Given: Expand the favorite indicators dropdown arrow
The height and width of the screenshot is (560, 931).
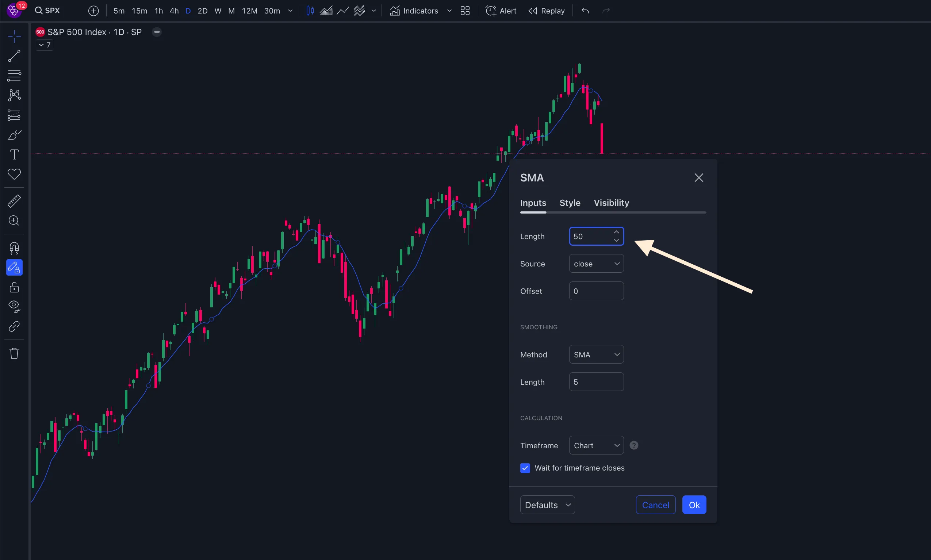Looking at the screenshot, I should tap(449, 11).
